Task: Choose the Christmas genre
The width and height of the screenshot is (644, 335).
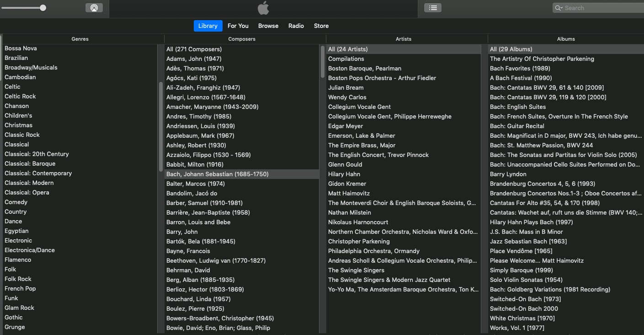Action: [18, 125]
